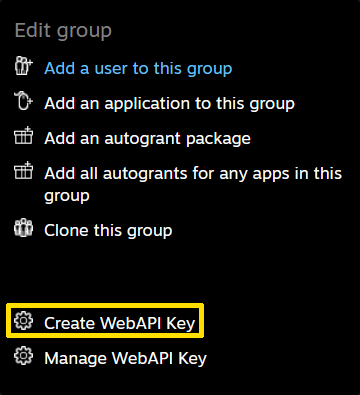This screenshot has height=395, width=360.
Task: Click the clone group people icon
Action: point(24,228)
